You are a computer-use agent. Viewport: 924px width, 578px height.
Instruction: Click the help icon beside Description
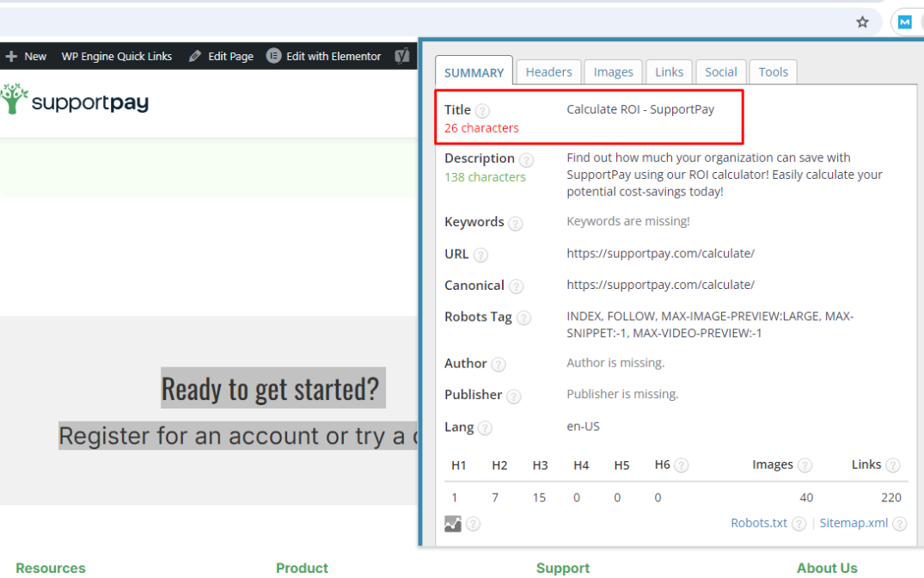tap(526, 160)
